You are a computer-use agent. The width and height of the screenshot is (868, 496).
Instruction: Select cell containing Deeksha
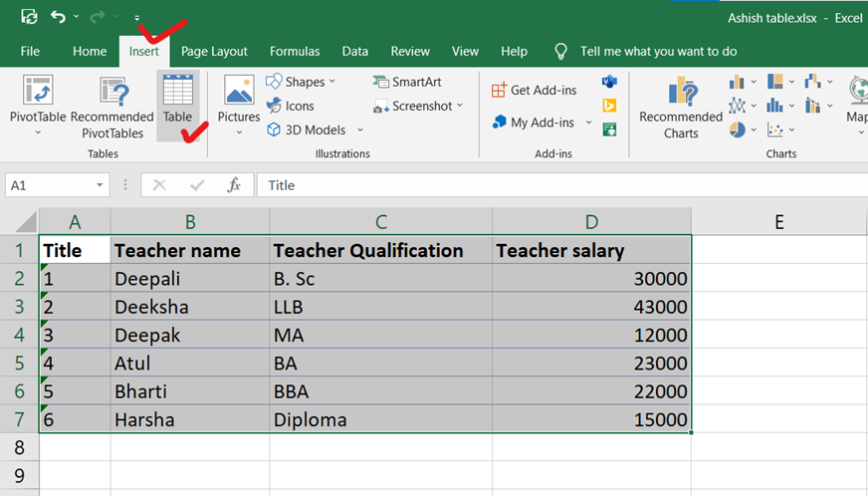tap(189, 307)
